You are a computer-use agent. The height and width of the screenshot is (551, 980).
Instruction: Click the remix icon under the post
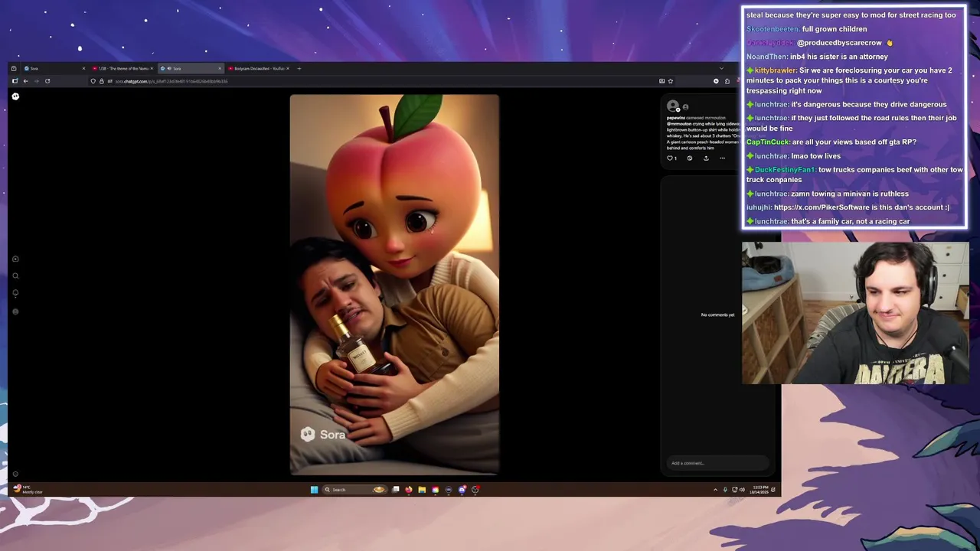coord(689,158)
